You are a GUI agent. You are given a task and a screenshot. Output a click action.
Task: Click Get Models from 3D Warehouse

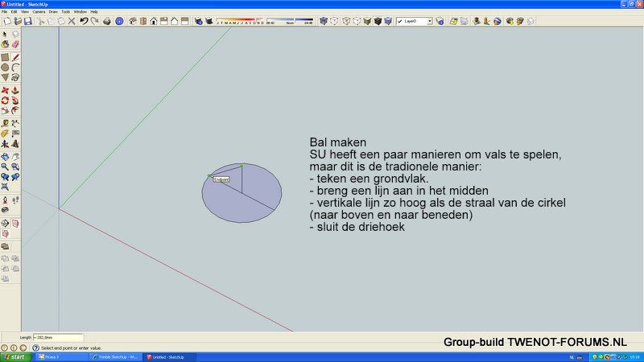pyautogui.click(x=510, y=21)
